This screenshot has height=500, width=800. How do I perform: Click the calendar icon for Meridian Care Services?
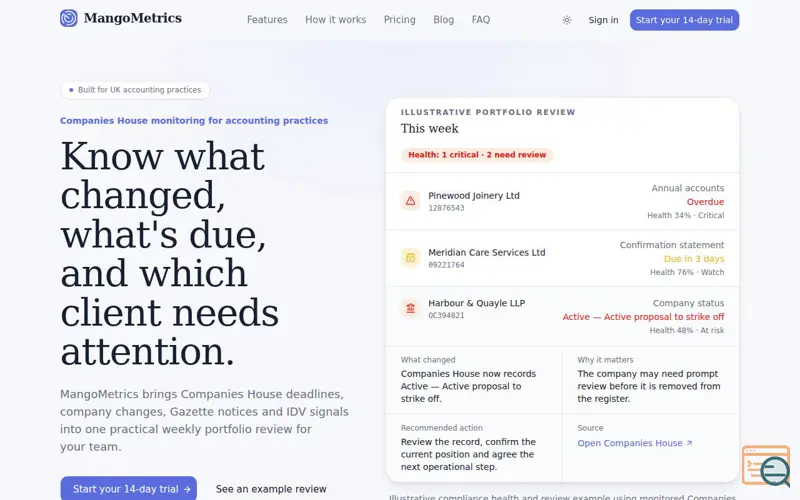(x=410, y=258)
